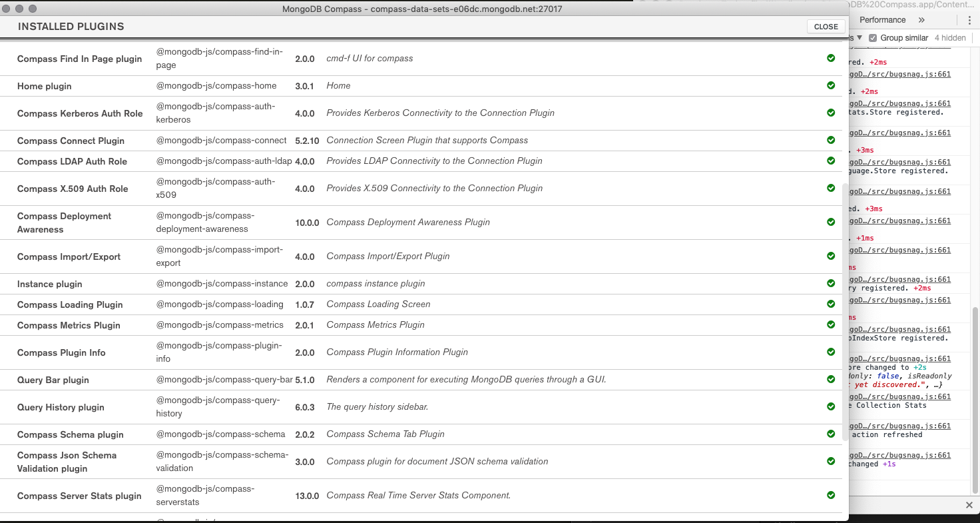
Task: Click green check icon for Compass Loading Plugin
Action: click(831, 304)
